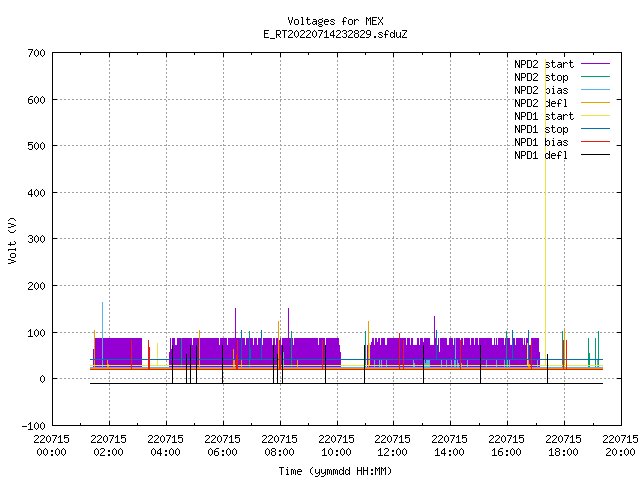Click the 'NPD2 defl' legend label
This screenshot has width=640, height=480.
pyautogui.click(x=541, y=103)
